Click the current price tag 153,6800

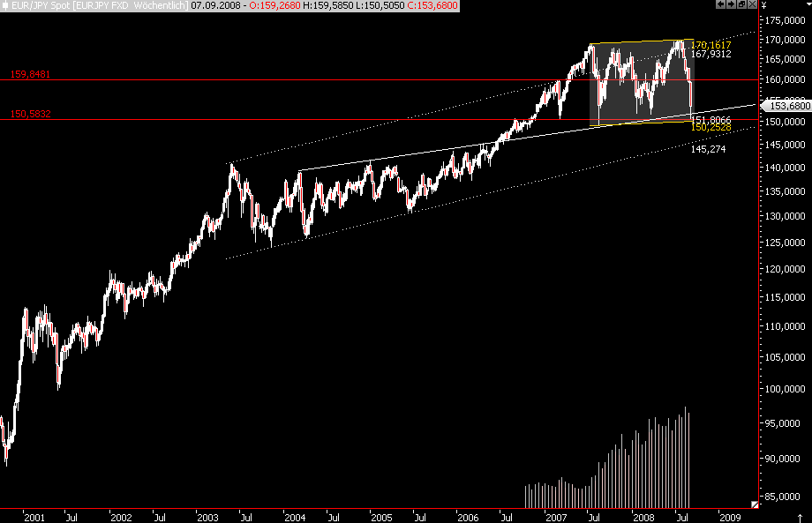tap(788, 106)
